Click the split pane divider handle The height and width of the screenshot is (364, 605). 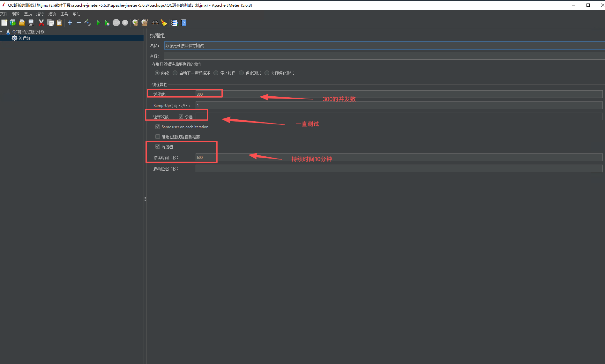point(145,199)
